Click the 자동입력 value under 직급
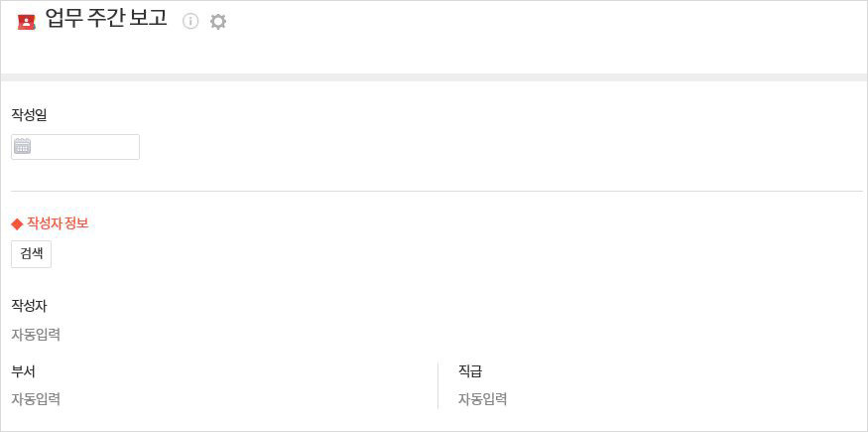This screenshot has height=432, width=868. point(482,399)
